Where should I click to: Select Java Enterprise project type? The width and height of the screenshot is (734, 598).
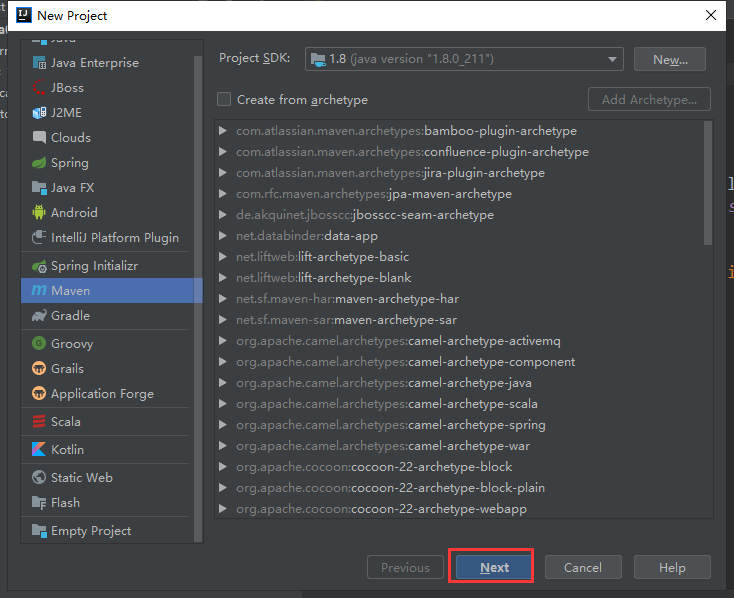click(x=107, y=63)
